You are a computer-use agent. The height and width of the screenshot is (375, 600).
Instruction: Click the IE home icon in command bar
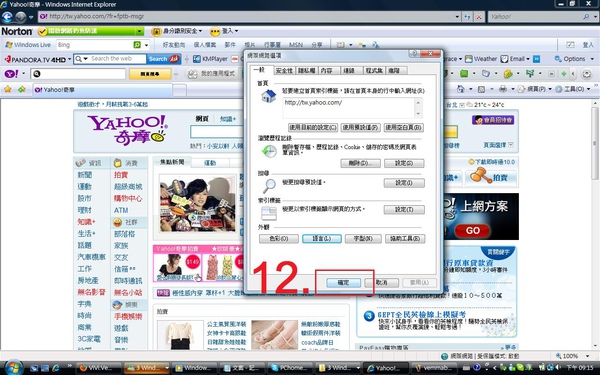tap(461, 89)
